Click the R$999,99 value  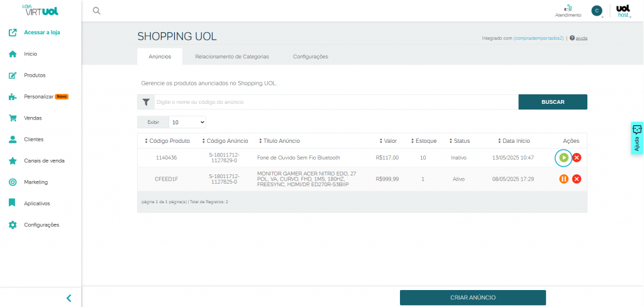coord(387,179)
